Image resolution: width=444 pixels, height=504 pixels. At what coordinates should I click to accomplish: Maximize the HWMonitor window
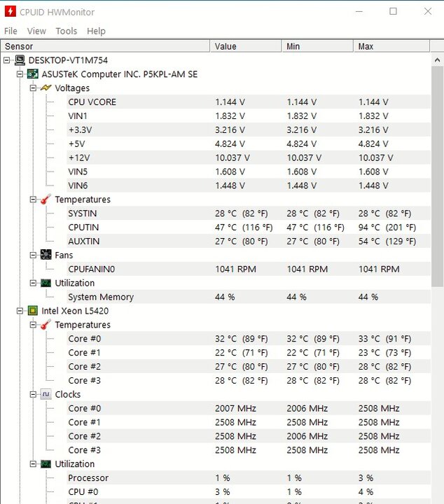[x=393, y=12]
